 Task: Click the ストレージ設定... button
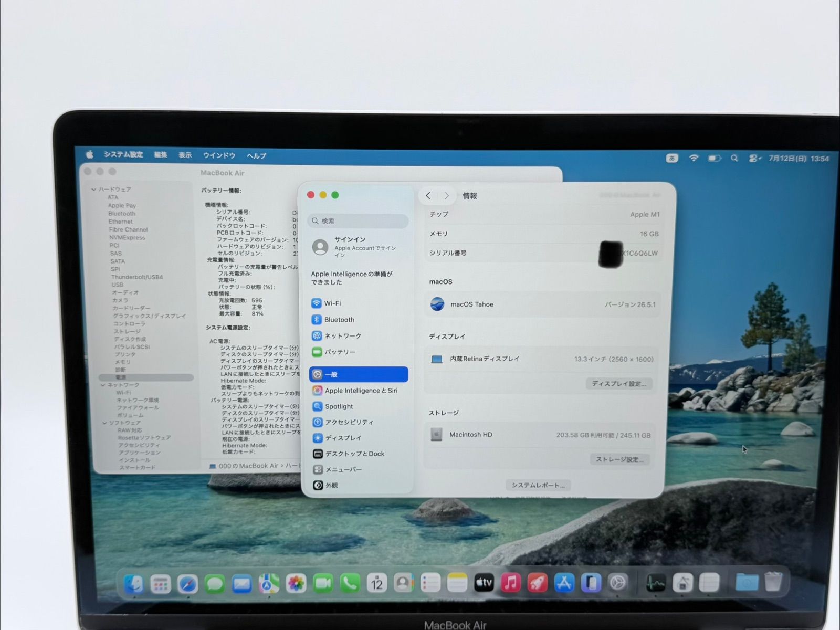point(619,459)
